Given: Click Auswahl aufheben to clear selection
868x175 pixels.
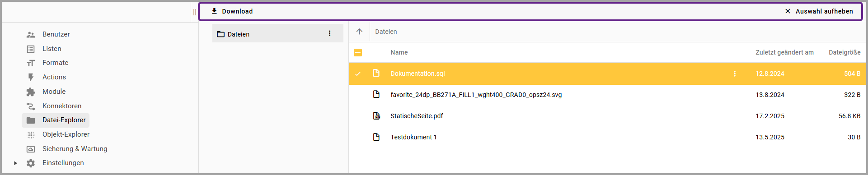Looking at the screenshot, I should 819,11.
